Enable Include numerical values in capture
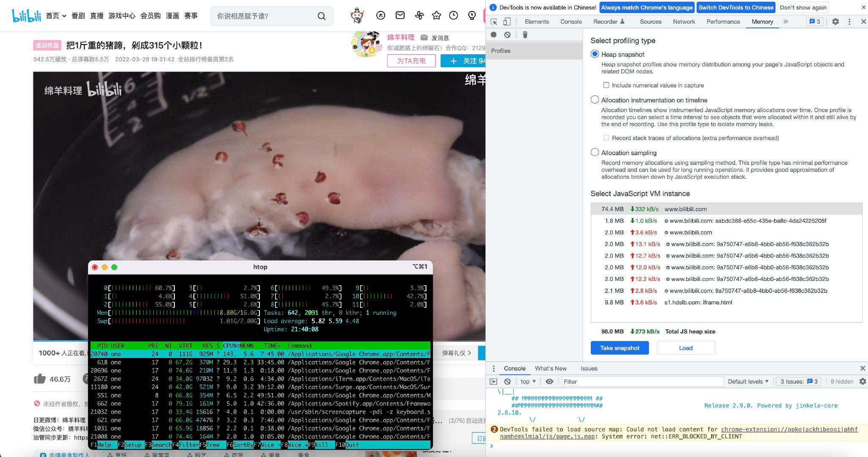Viewport: 868px width, 457px height. [606, 85]
